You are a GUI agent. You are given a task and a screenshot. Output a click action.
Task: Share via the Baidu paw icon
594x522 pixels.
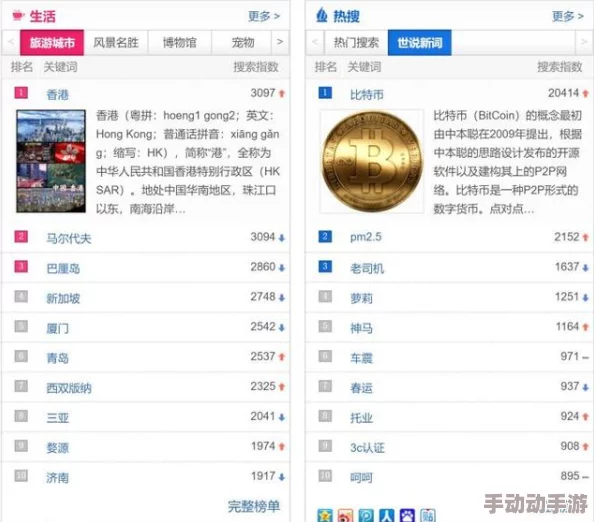point(407,516)
